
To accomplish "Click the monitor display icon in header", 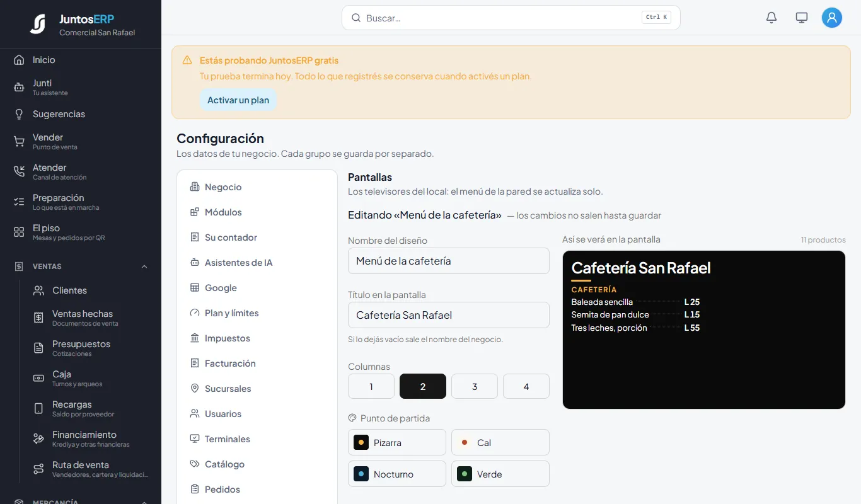I will tap(802, 18).
